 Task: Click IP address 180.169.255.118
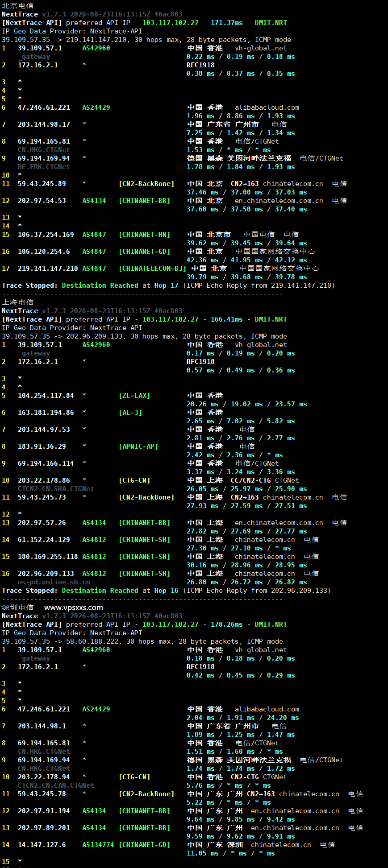point(48,557)
